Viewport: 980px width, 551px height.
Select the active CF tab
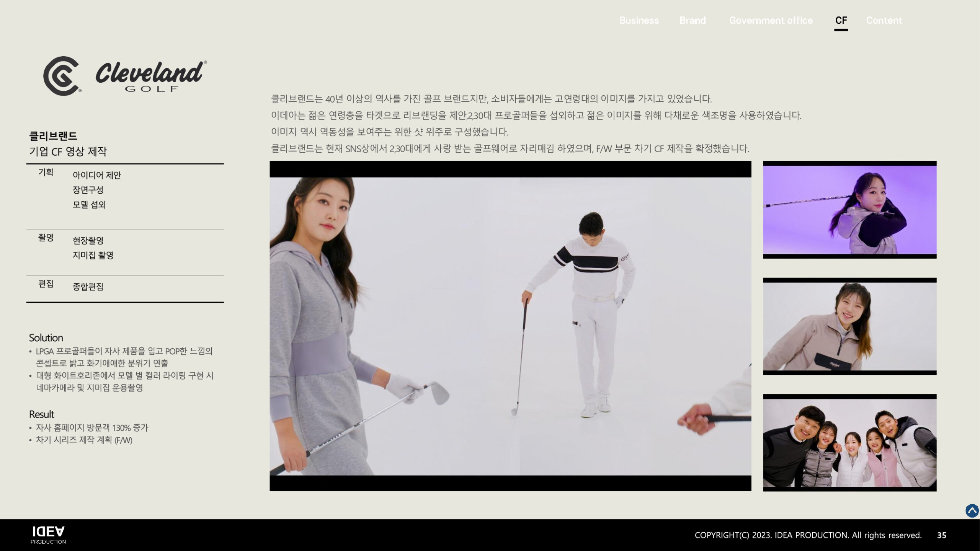coord(841,21)
